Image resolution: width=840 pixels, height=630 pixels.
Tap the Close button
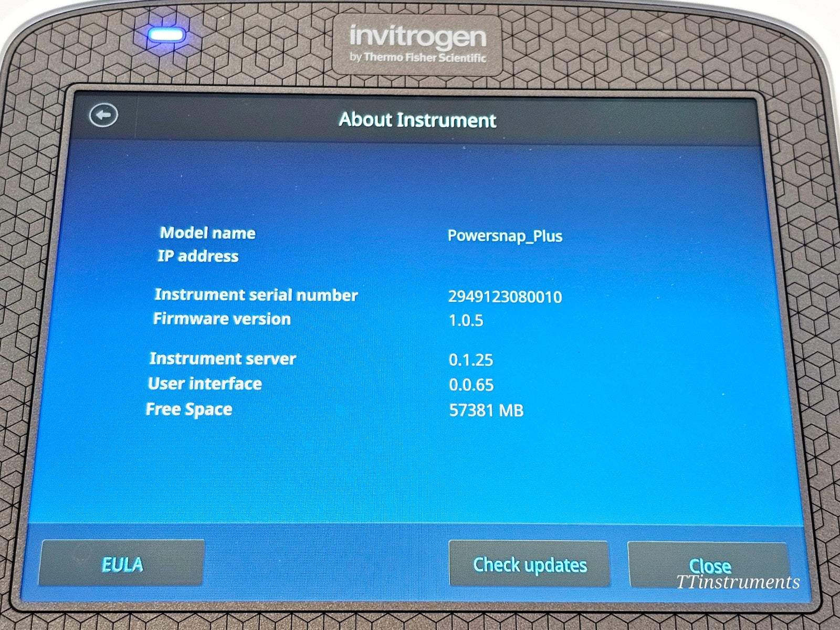click(709, 565)
